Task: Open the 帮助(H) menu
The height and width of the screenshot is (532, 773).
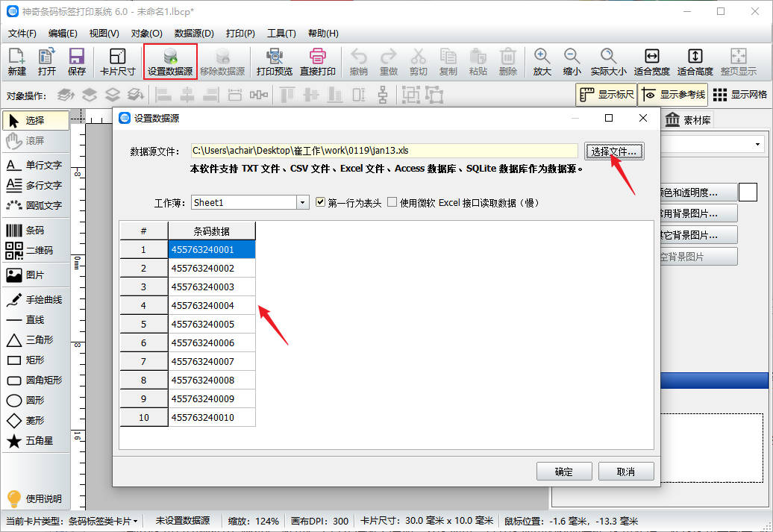Action: (323, 34)
